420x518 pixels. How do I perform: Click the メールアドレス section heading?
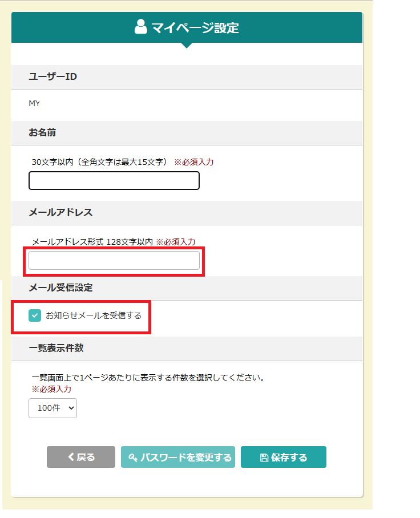pos(61,213)
